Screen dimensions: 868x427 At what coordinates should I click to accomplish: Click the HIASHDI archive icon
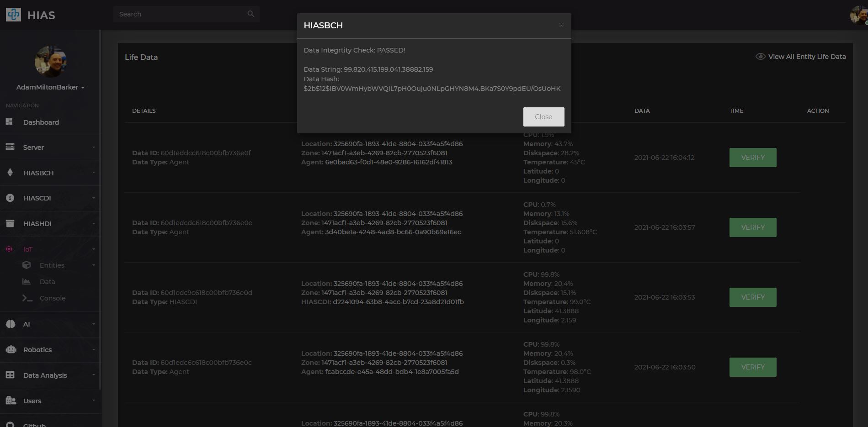coord(10,223)
